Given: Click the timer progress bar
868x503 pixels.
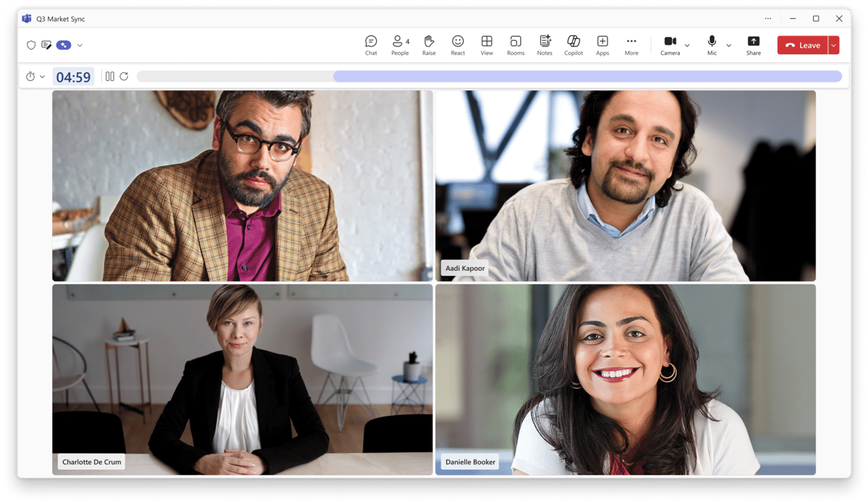Looking at the screenshot, I should (488, 76).
